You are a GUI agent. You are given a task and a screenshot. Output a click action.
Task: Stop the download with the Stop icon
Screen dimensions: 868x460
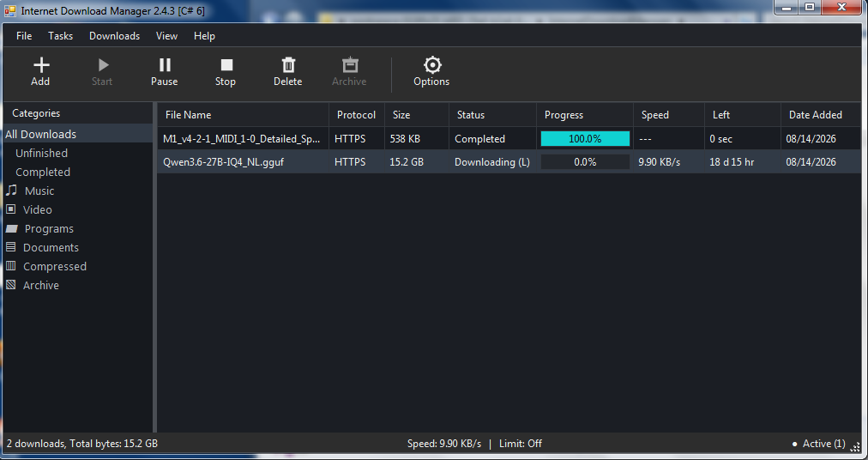pos(226,65)
